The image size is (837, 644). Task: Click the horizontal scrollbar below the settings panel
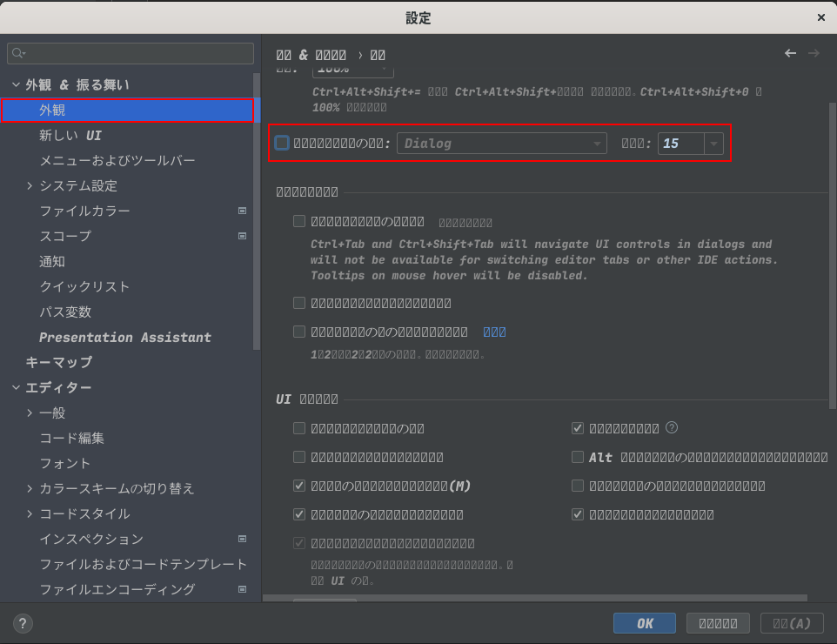[535, 598]
